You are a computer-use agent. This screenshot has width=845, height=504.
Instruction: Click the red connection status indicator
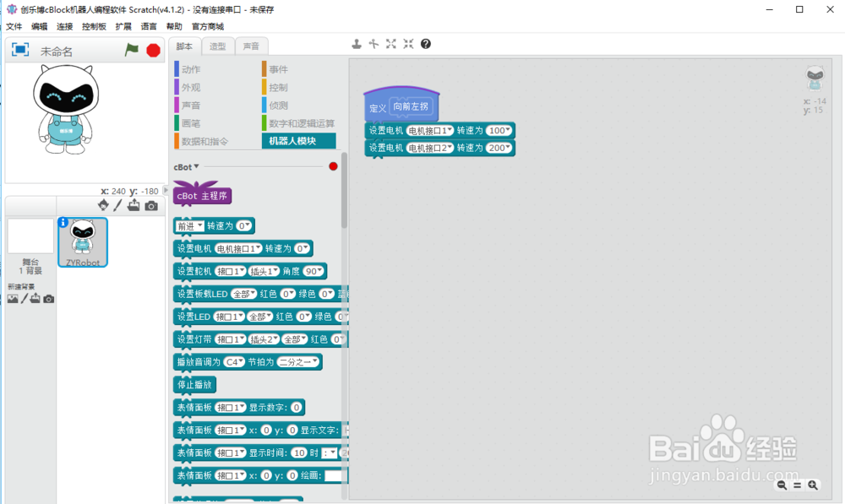tap(333, 166)
